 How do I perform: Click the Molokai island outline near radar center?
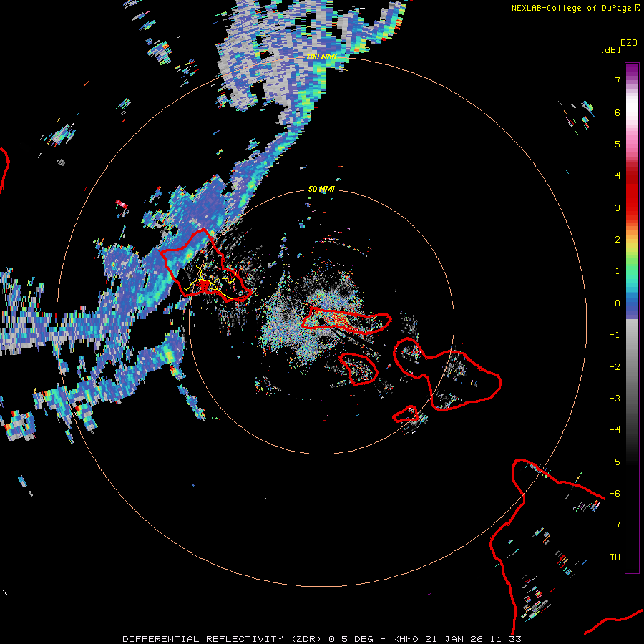pyautogui.click(x=346, y=320)
